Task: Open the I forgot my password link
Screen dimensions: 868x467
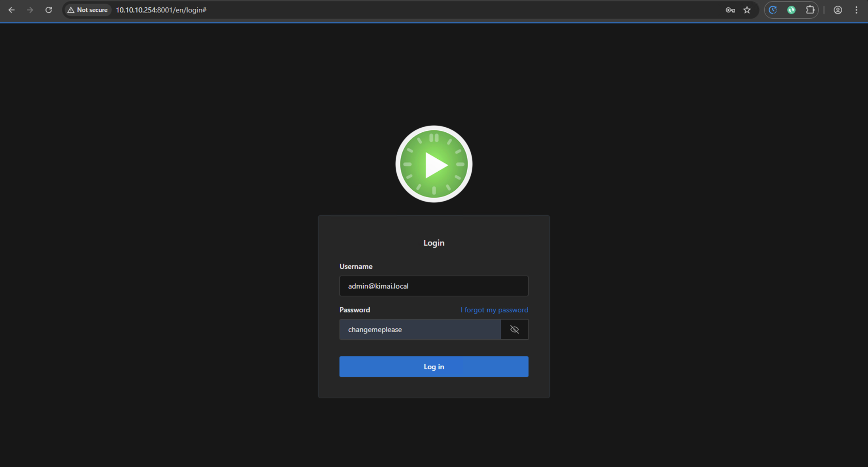Action: [x=494, y=310]
